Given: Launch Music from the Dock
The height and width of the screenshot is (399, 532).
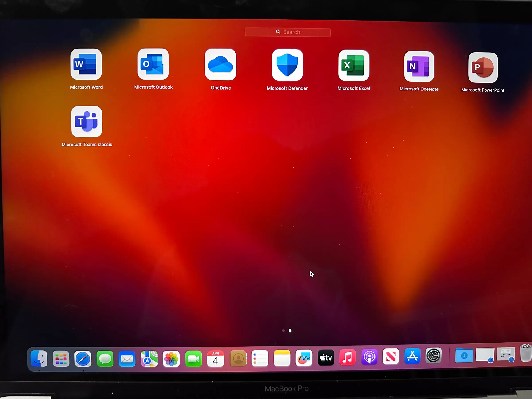Looking at the screenshot, I should pyautogui.click(x=347, y=357).
